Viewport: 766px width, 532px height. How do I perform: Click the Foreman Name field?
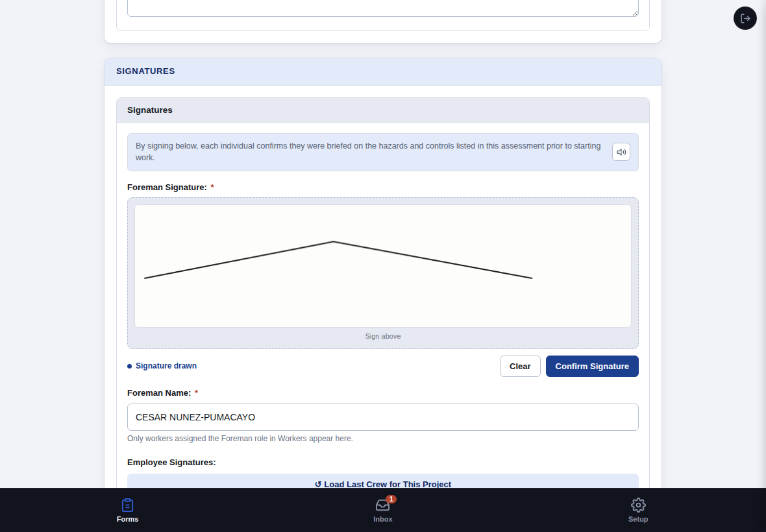coord(383,417)
